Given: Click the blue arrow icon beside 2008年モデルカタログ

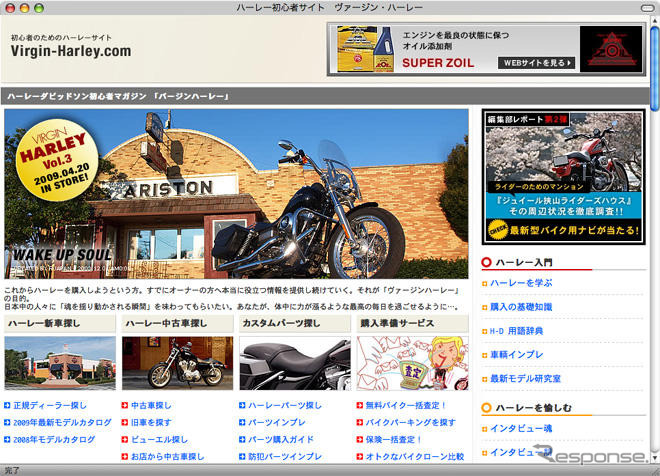Looking at the screenshot, I should point(7,439).
